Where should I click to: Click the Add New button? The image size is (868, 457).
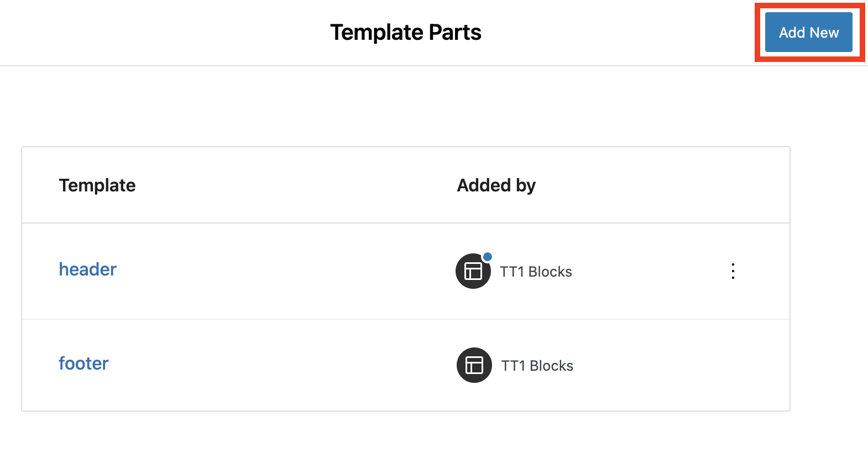pos(808,33)
